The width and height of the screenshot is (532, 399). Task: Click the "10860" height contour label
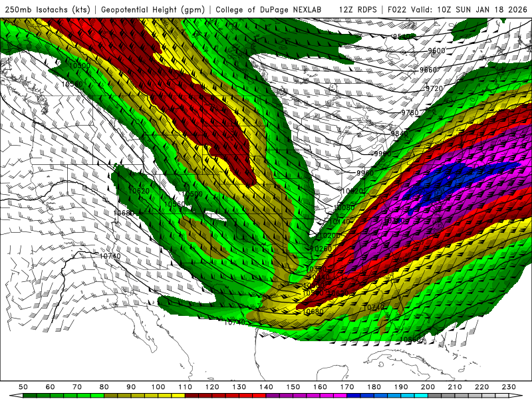point(410,339)
